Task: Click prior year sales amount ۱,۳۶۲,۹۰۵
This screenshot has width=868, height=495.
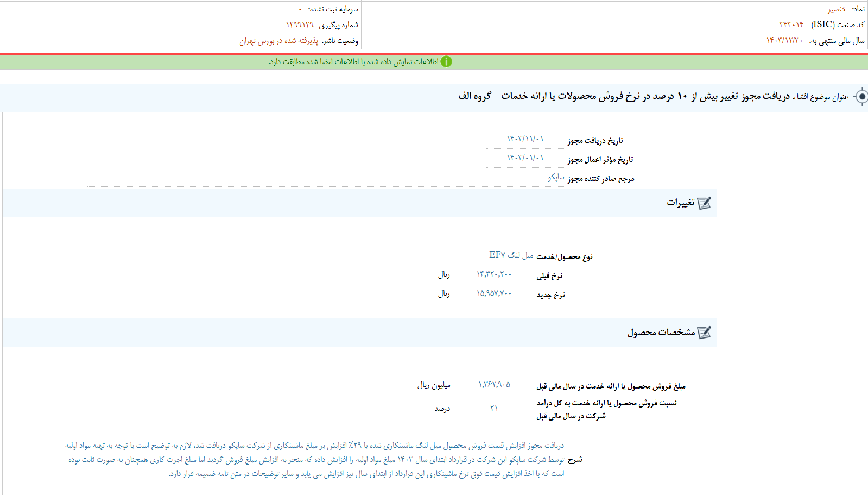Action: (x=494, y=385)
